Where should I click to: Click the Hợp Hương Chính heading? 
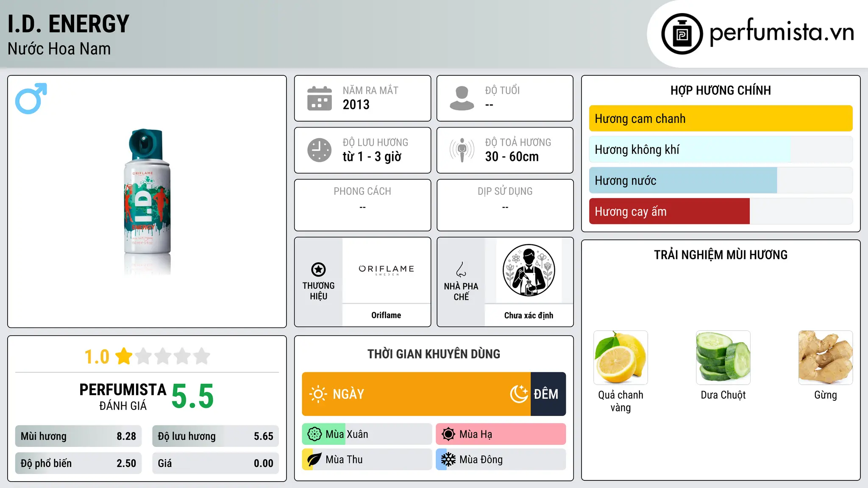721,90
